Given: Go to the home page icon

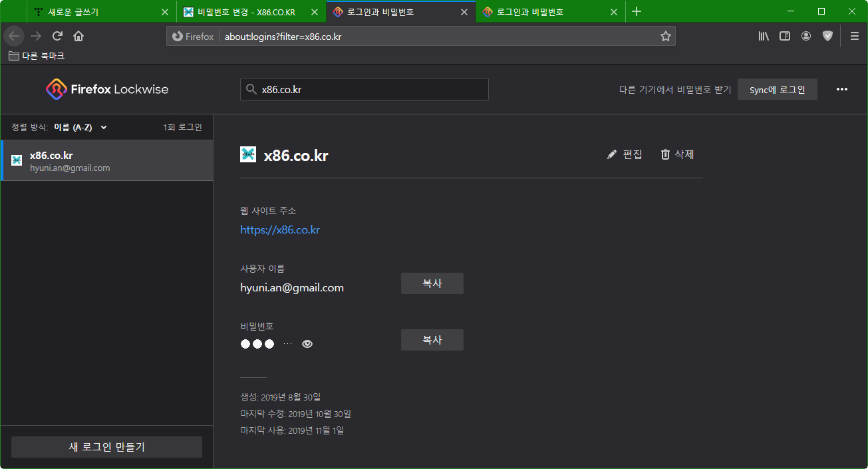Looking at the screenshot, I should click(x=78, y=36).
